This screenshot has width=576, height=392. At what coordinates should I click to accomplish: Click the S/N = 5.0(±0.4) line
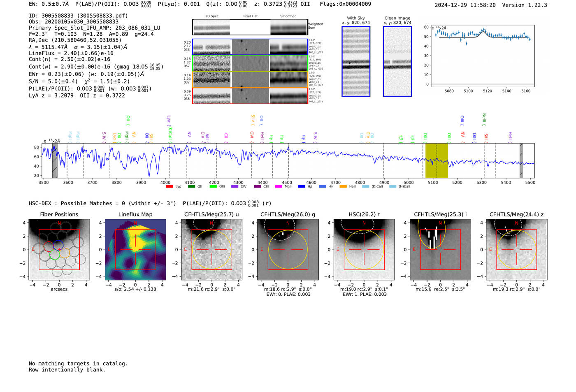click(x=79, y=81)
